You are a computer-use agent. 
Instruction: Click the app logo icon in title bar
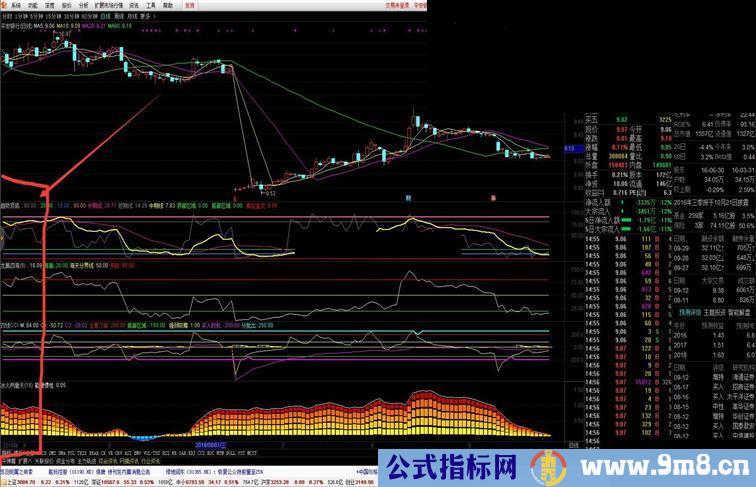(x=4, y=4)
